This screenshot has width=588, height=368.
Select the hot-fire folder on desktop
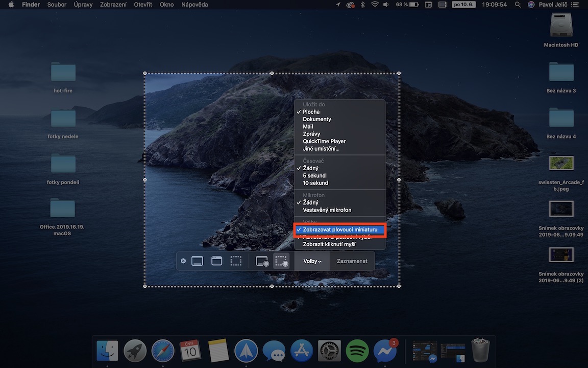[63, 73]
